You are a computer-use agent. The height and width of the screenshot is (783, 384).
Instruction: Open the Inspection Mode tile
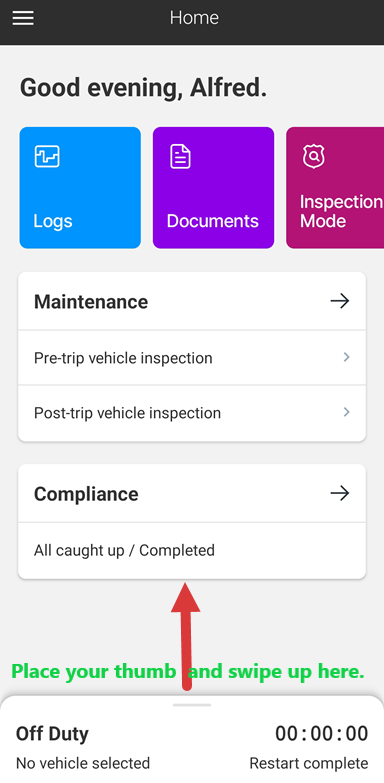pos(335,187)
